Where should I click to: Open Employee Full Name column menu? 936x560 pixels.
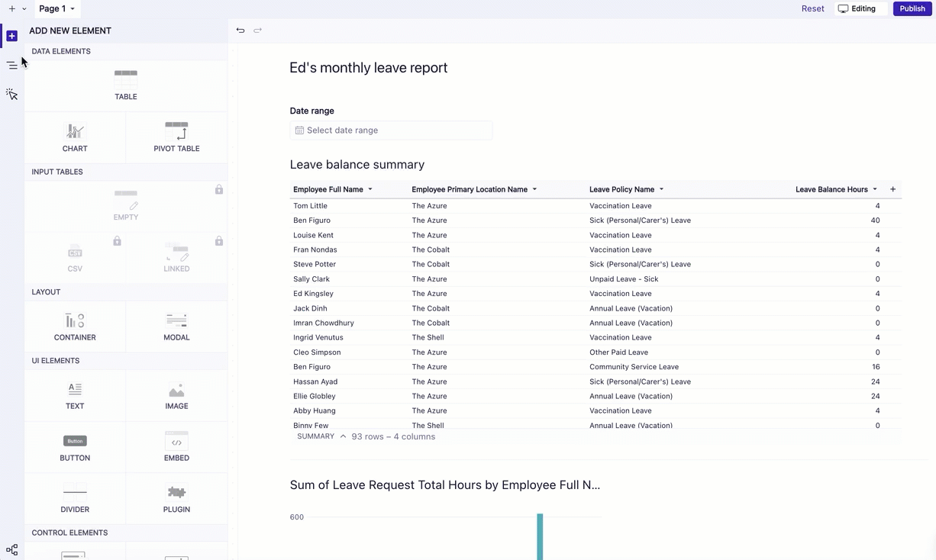pos(370,189)
